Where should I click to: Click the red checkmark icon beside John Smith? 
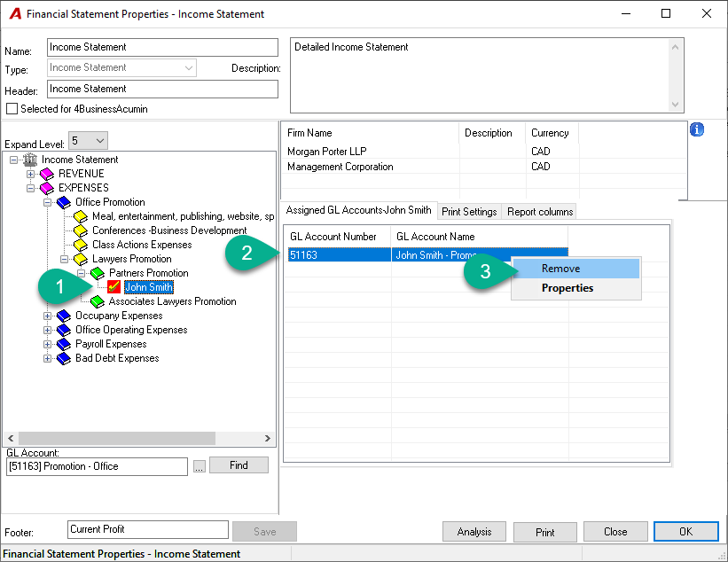114,287
